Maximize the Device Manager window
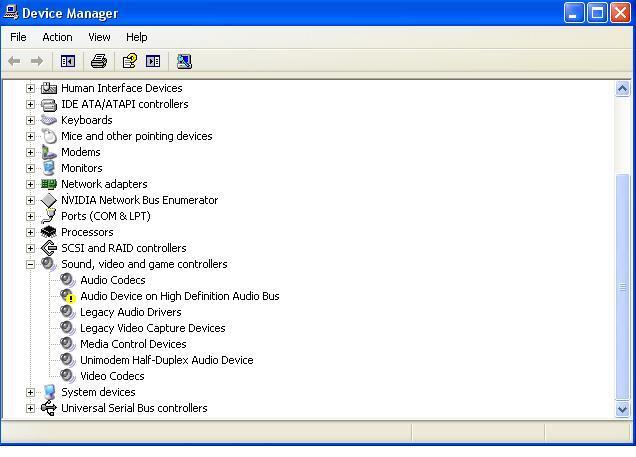 597,13
